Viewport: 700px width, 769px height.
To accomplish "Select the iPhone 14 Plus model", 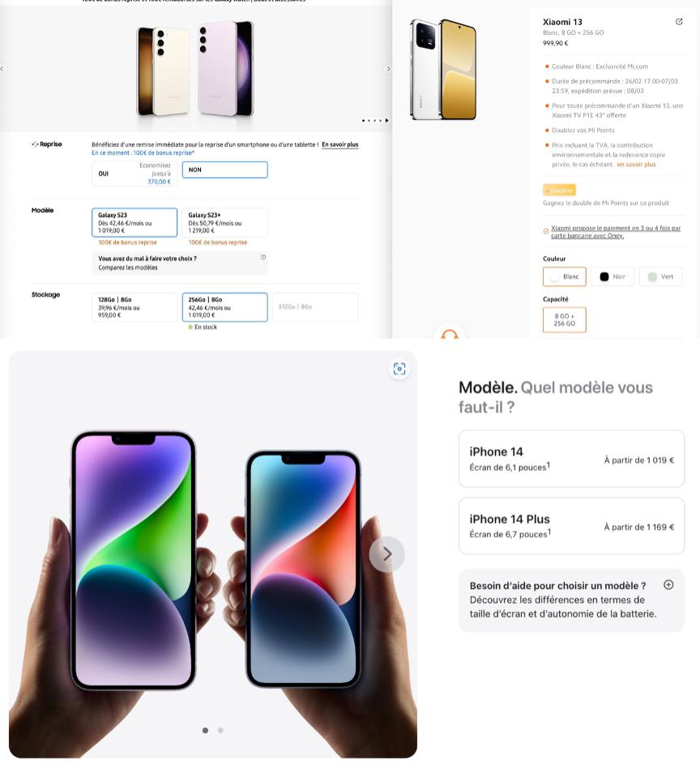I will pos(571,526).
